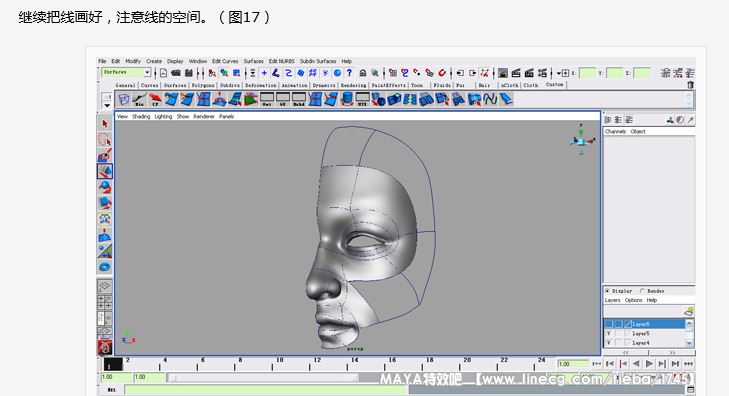Select the Scale tool cube icon
729x396 pixels.
(x=105, y=203)
